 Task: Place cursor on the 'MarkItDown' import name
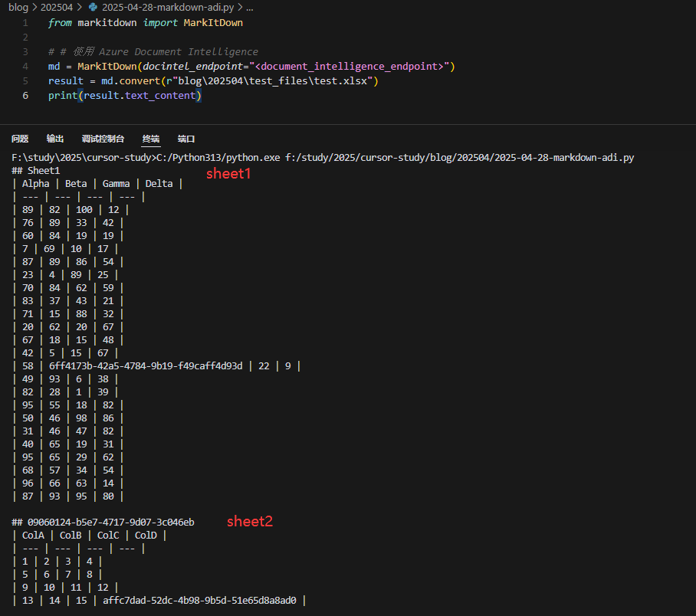click(x=213, y=23)
